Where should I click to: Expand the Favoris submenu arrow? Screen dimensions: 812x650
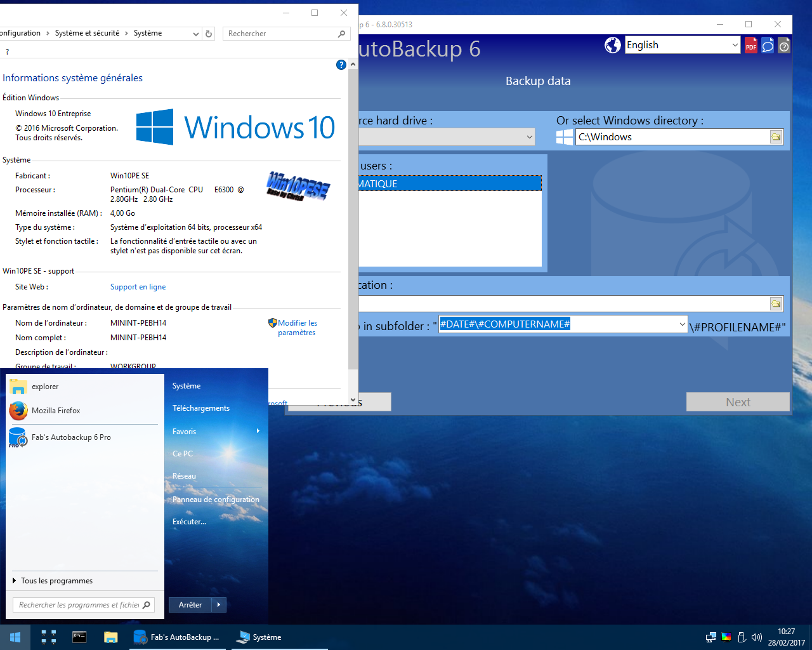258,431
